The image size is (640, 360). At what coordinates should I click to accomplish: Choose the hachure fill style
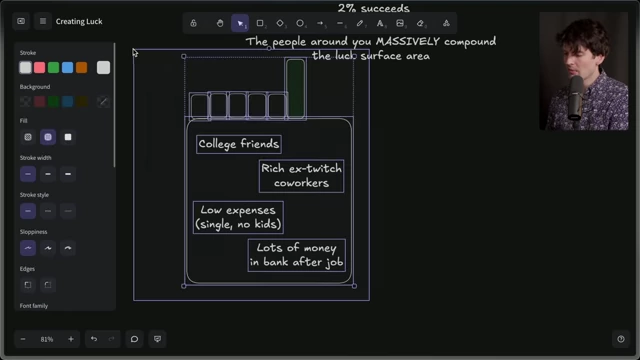(x=28, y=137)
